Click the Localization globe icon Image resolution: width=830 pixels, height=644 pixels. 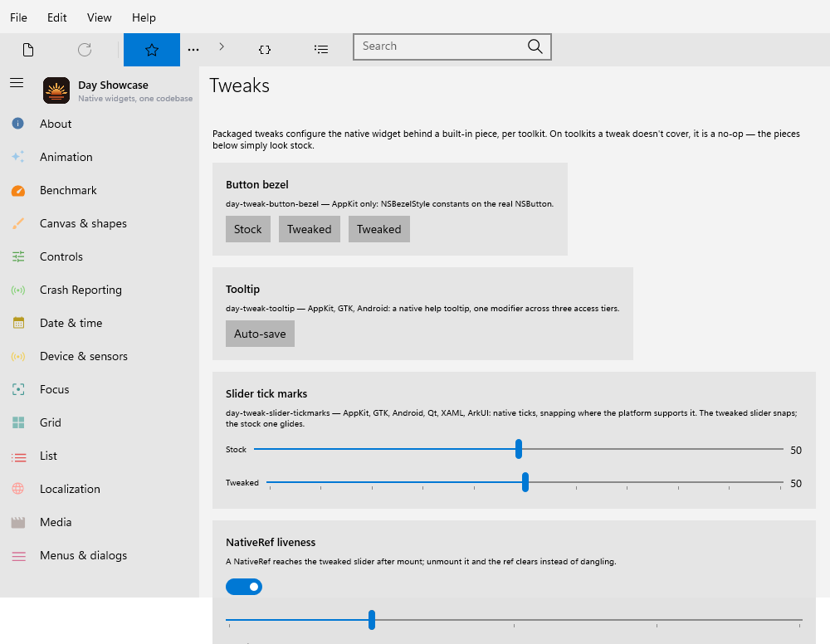(18, 489)
